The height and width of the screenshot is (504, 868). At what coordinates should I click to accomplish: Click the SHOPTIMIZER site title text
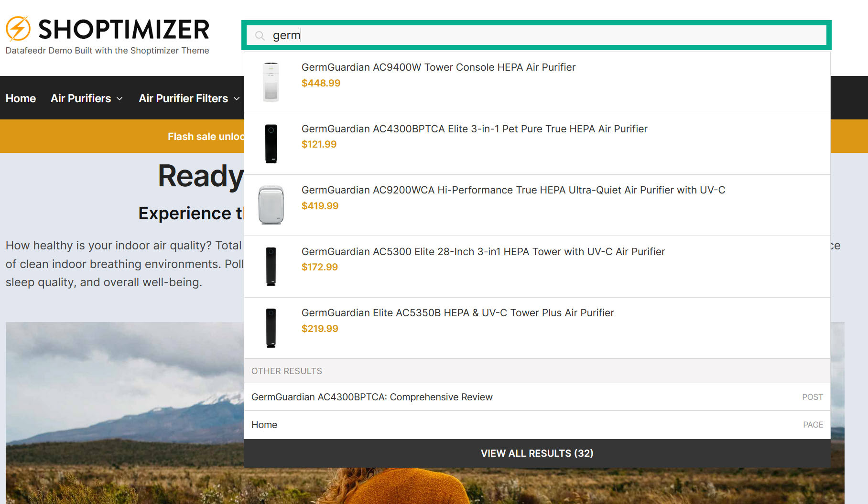124,29
